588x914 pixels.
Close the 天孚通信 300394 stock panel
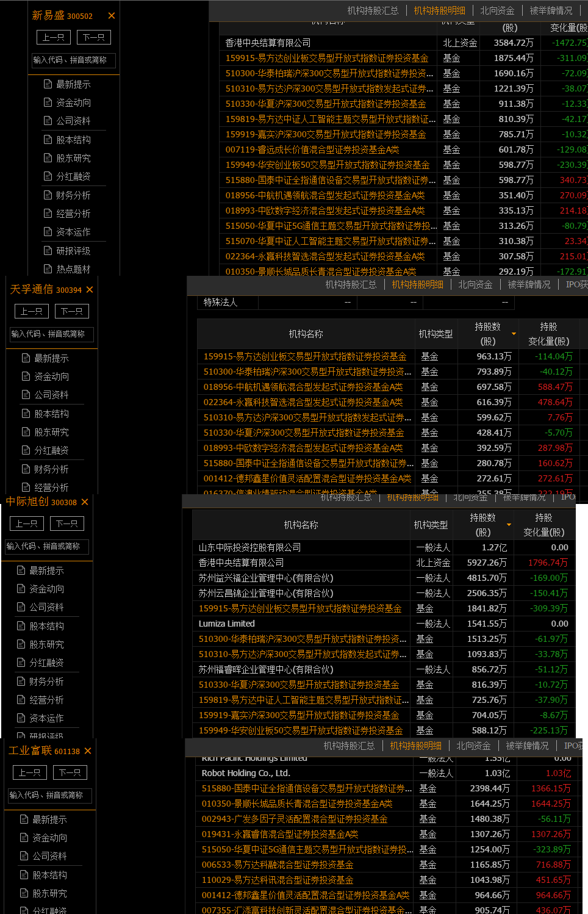point(90,290)
